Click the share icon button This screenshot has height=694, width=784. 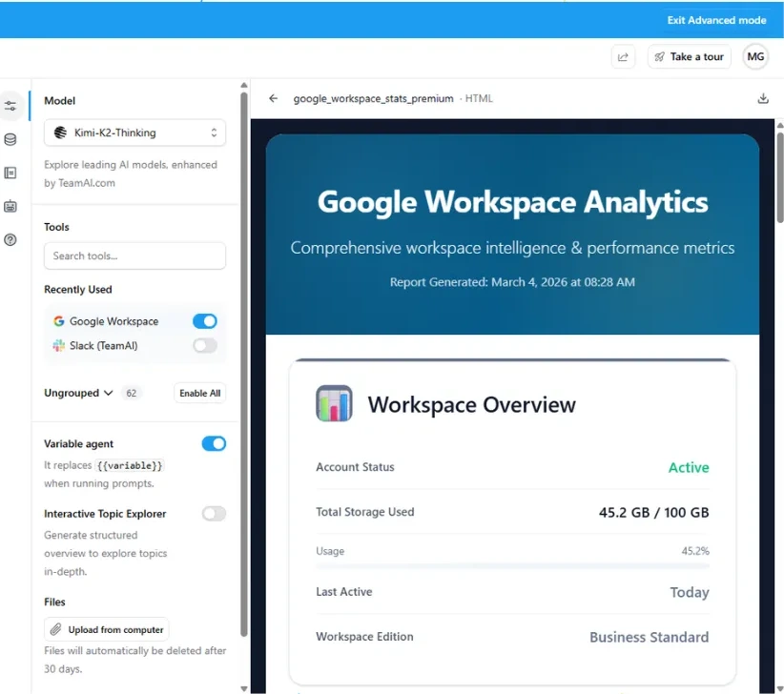point(623,57)
